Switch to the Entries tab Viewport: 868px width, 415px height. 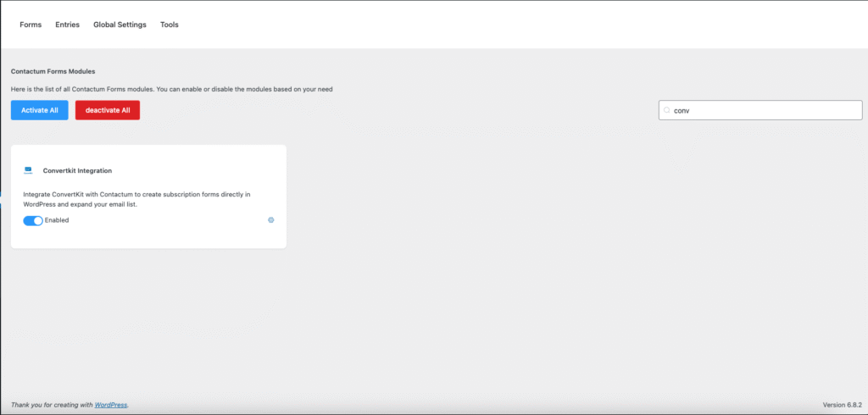point(68,25)
